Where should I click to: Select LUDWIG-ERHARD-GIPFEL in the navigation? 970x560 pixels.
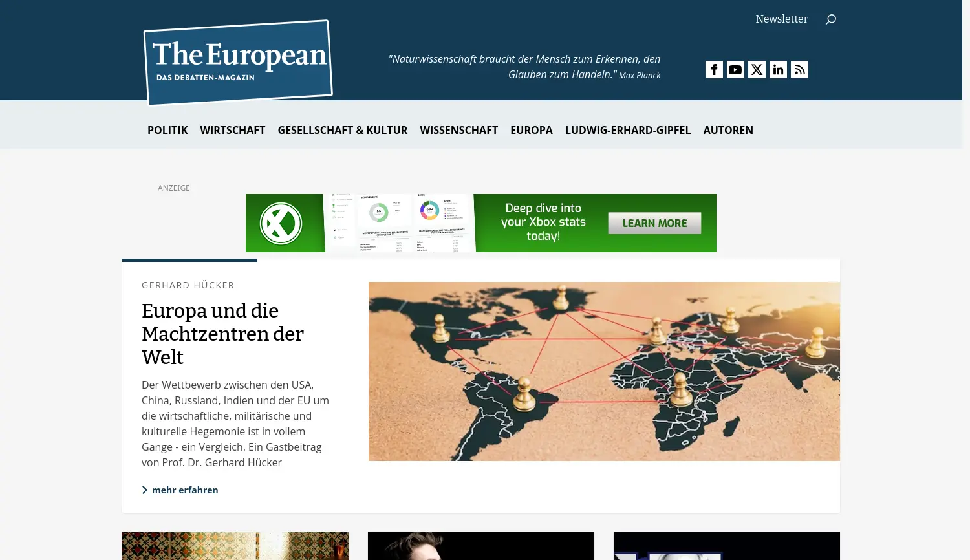[x=628, y=130]
